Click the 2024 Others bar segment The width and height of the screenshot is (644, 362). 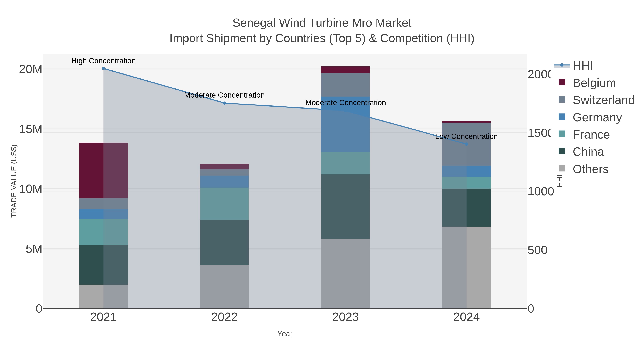(x=467, y=268)
